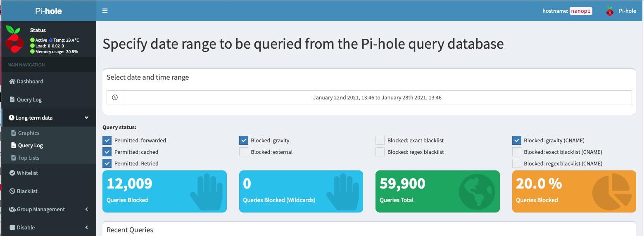Image resolution: width=644 pixels, height=236 pixels.
Task: Click the clock icon beside date range field
Action: (115, 98)
